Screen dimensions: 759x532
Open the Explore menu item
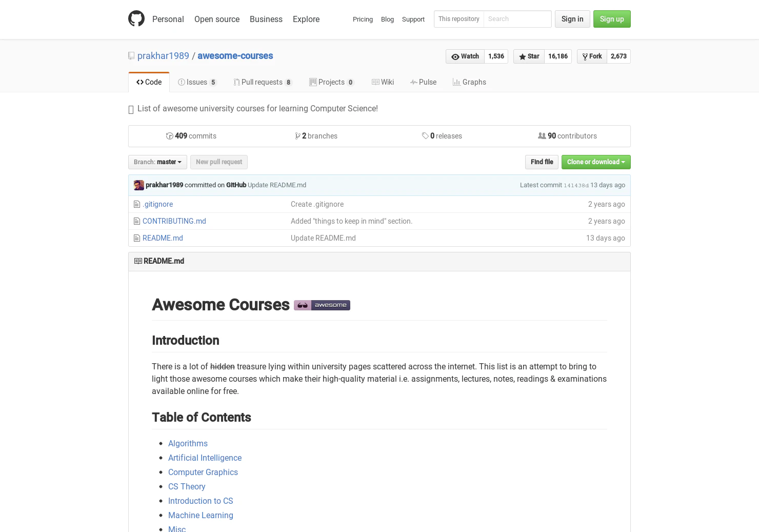pyautogui.click(x=306, y=19)
